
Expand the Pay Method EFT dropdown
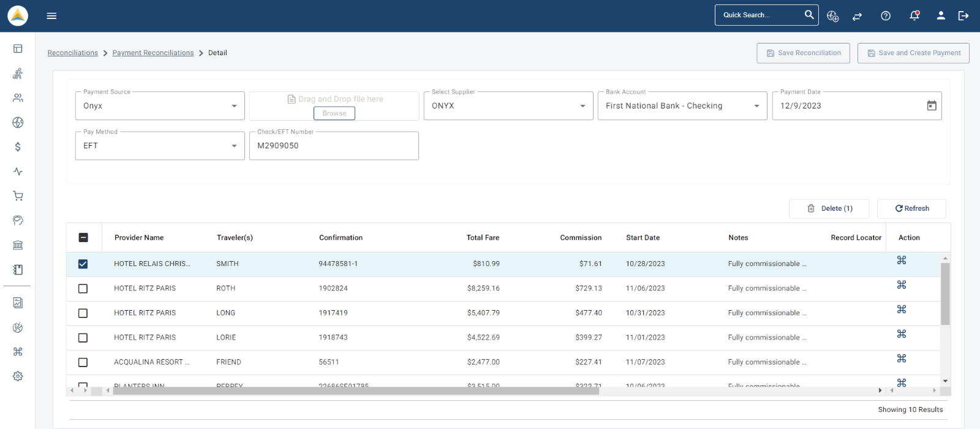pos(160,146)
